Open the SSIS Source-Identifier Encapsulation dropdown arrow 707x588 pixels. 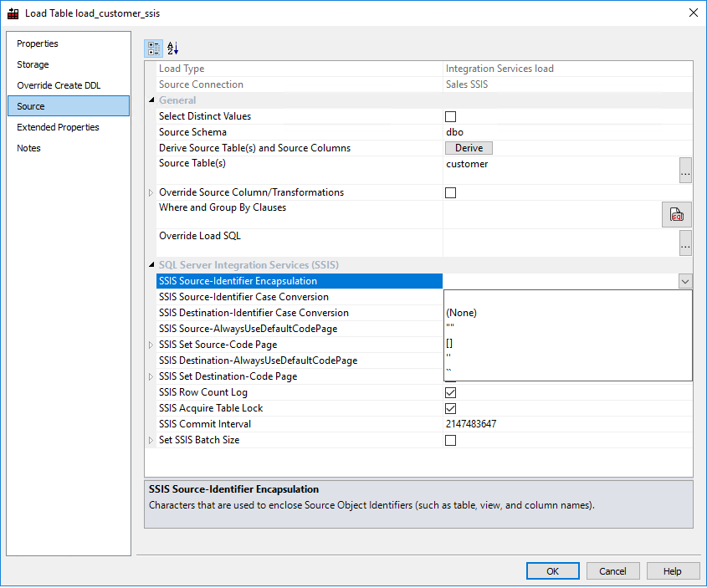685,282
